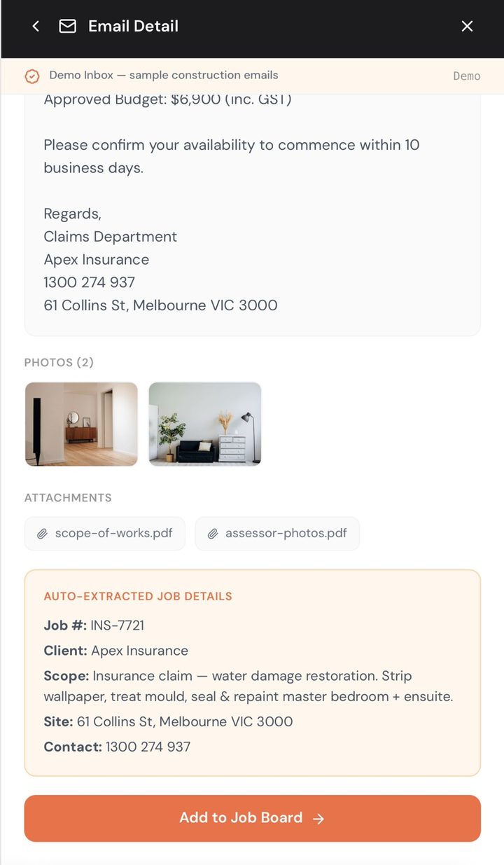This screenshot has height=865, width=504.
Task: Click the envelope icon beside Email Detail
Action: (67, 27)
